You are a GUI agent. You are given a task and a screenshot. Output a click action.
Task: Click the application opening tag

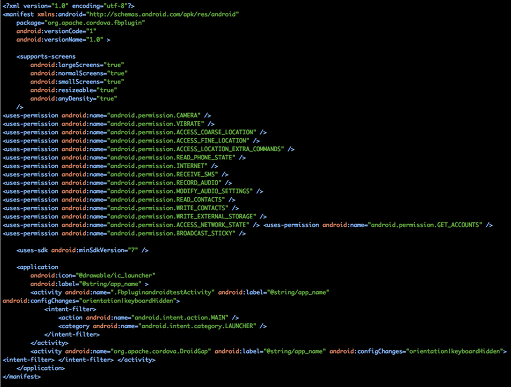[x=37, y=267]
